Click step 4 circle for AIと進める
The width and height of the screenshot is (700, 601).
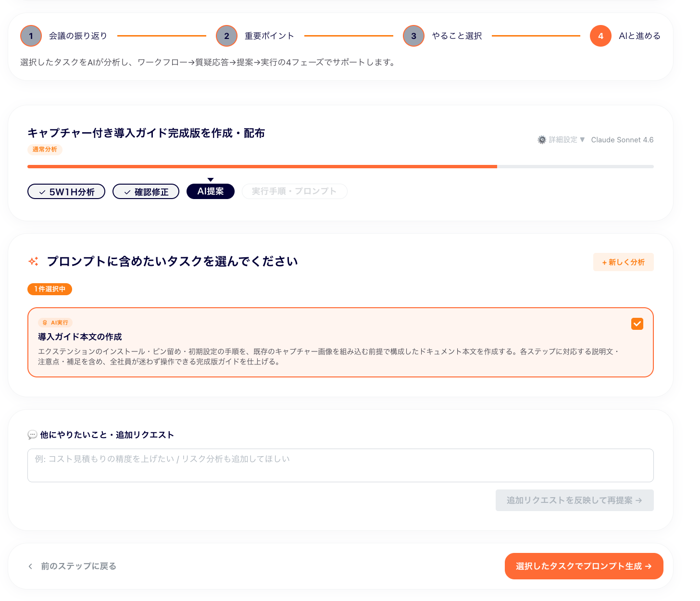600,36
